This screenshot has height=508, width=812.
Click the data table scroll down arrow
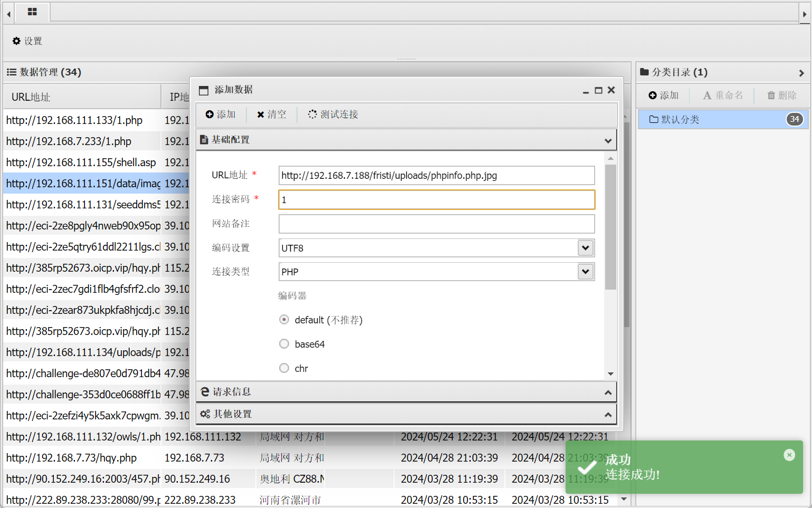click(625, 499)
